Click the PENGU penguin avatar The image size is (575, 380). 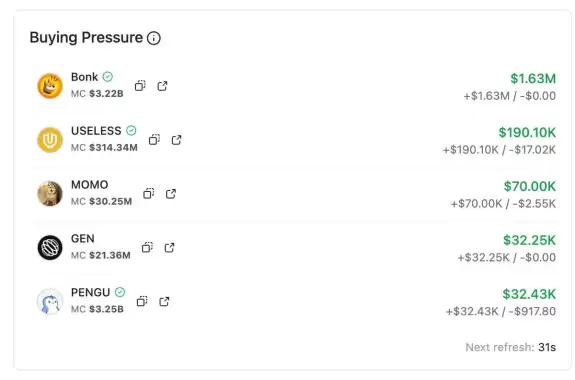50,302
